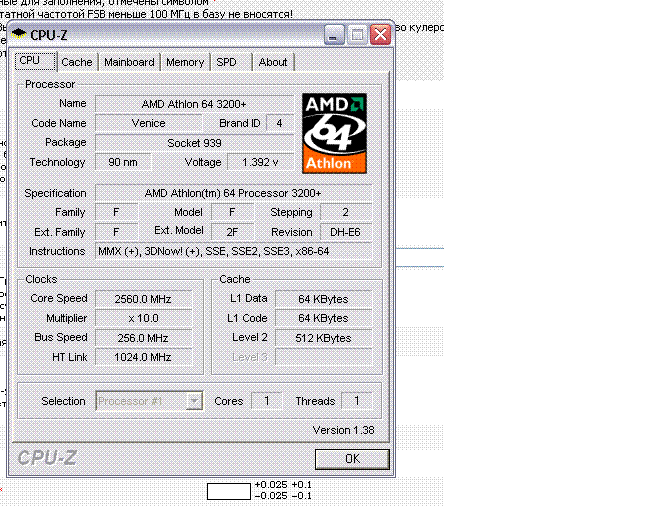Open the Processor #1 selection dropdown
The image size is (664, 532).
pyautogui.click(x=149, y=401)
